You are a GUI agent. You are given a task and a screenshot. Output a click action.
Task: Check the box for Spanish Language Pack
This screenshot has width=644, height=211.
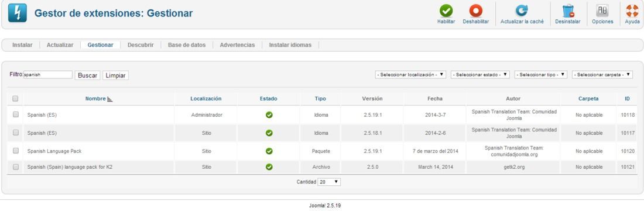click(x=16, y=151)
